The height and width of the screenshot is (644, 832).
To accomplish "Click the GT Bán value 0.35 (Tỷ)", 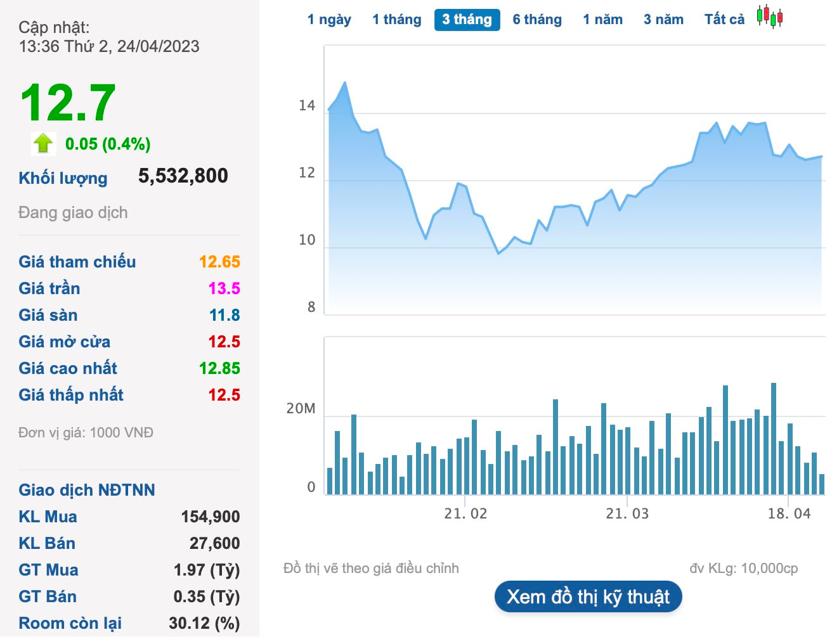I will coord(207,596).
